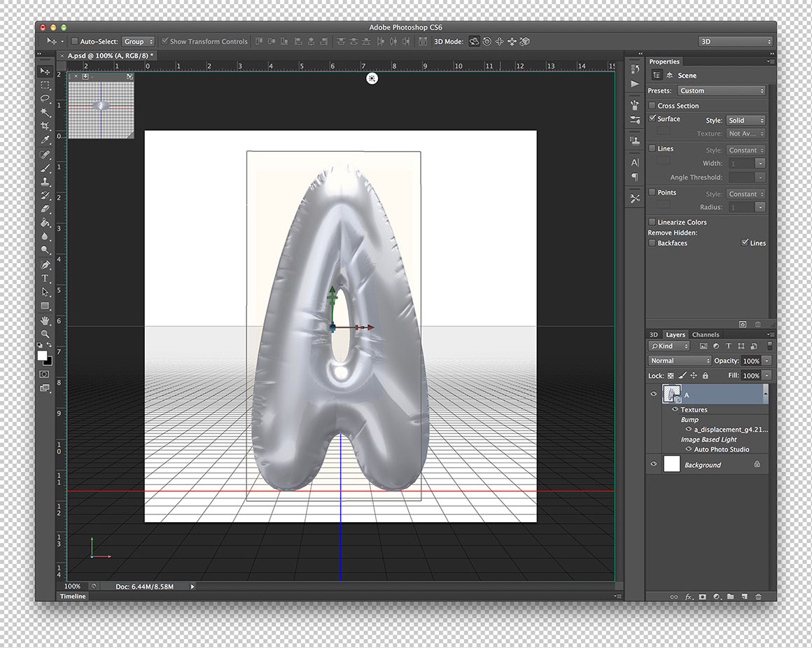Viewport: 812px width, 648px height.
Task: Click the A layer thumbnail
Action: [x=672, y=394]
